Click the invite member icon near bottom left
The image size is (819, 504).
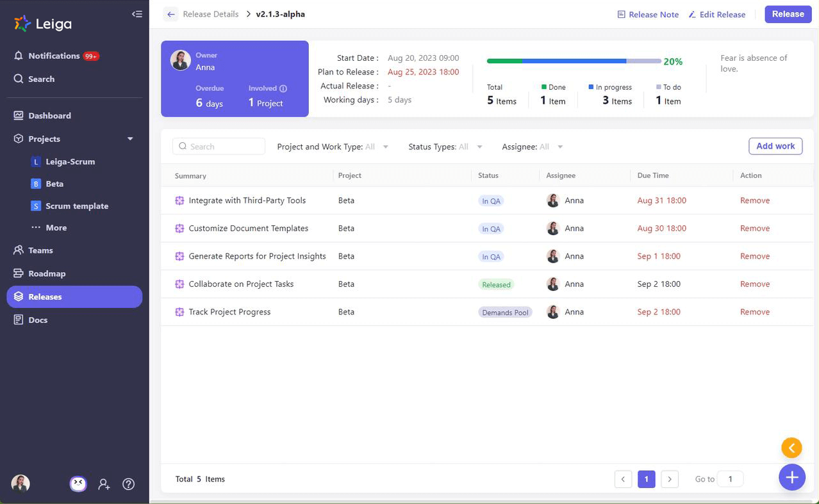pyautogui.click(x=104, y=484)
